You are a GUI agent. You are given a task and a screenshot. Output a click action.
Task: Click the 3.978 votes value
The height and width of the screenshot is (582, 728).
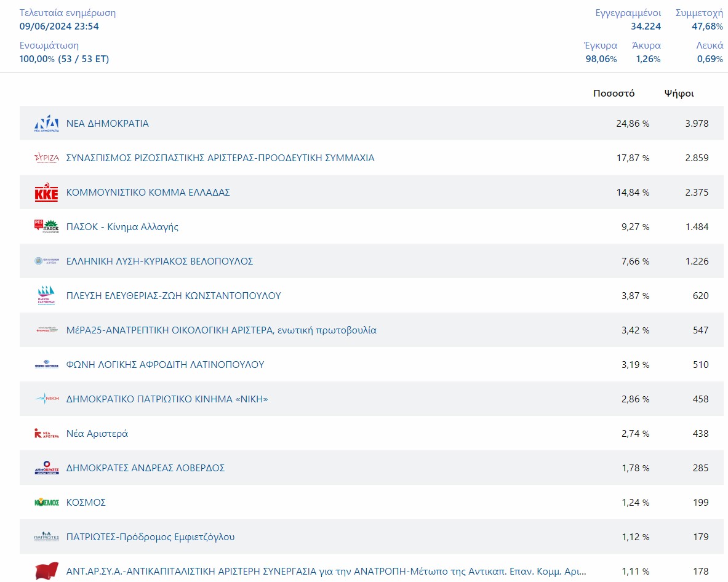pyautogui.click(x=697, y=124)
